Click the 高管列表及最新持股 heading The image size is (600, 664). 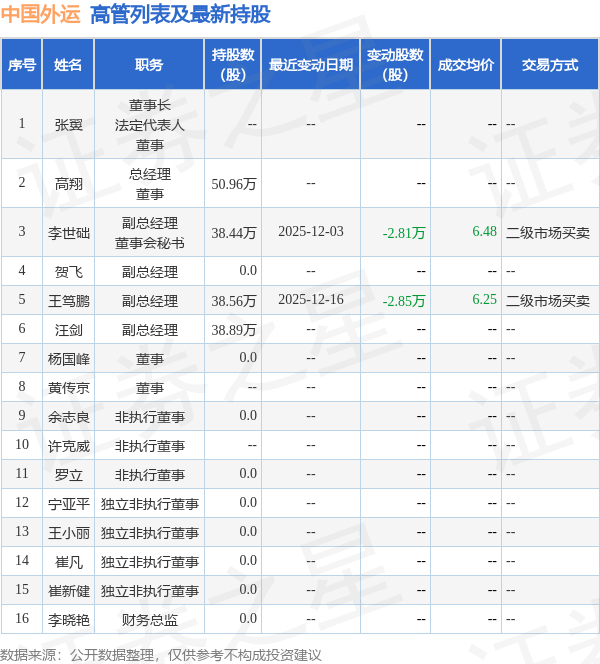click(180, 14)
